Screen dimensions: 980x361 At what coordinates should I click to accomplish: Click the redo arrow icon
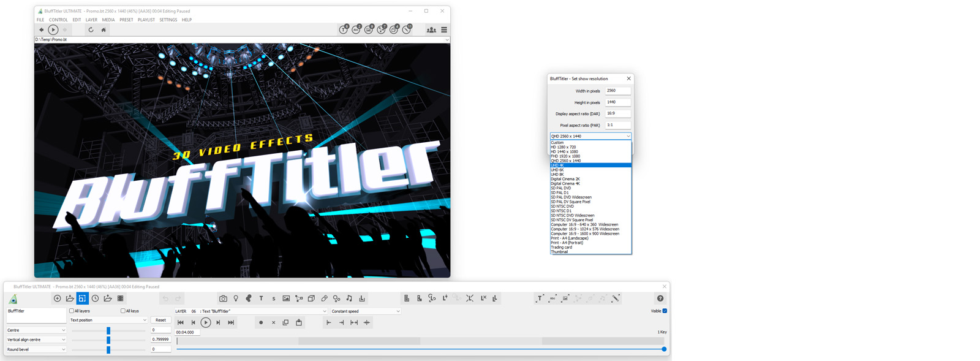tap(178, 298)
